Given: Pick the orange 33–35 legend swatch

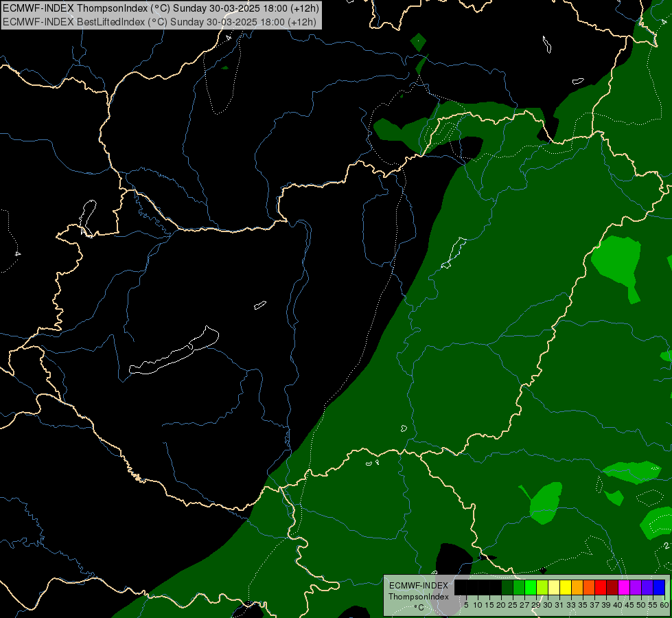Looking at the screenshot, I should pos(577,587).
